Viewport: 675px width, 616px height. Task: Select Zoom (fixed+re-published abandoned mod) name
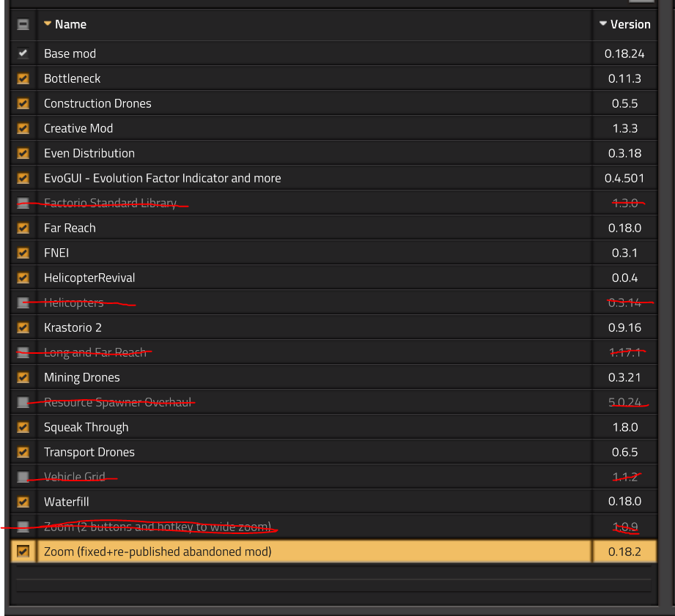click(x=158, y=552)
